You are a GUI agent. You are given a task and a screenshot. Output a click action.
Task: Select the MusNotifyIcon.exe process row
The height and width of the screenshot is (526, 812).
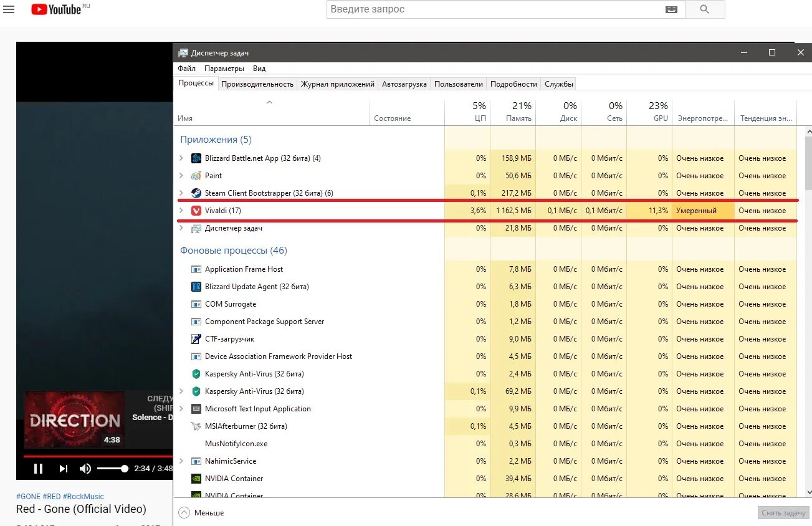click(485, 444)
